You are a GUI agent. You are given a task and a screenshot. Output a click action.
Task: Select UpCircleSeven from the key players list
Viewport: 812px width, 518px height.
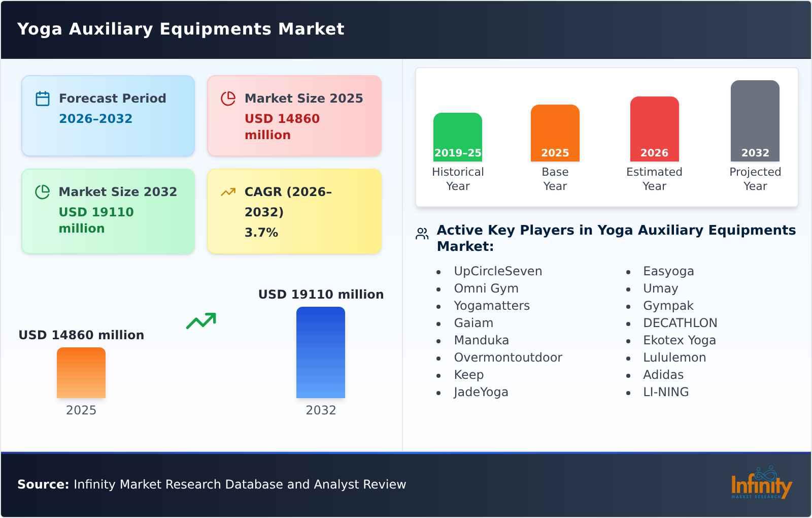(498, 271)
